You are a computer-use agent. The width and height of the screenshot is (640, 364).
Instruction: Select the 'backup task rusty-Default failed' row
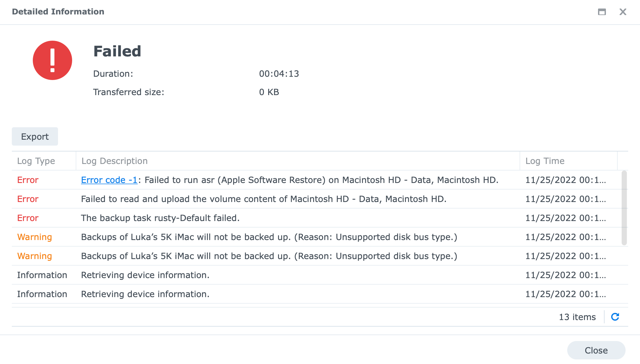317,218
